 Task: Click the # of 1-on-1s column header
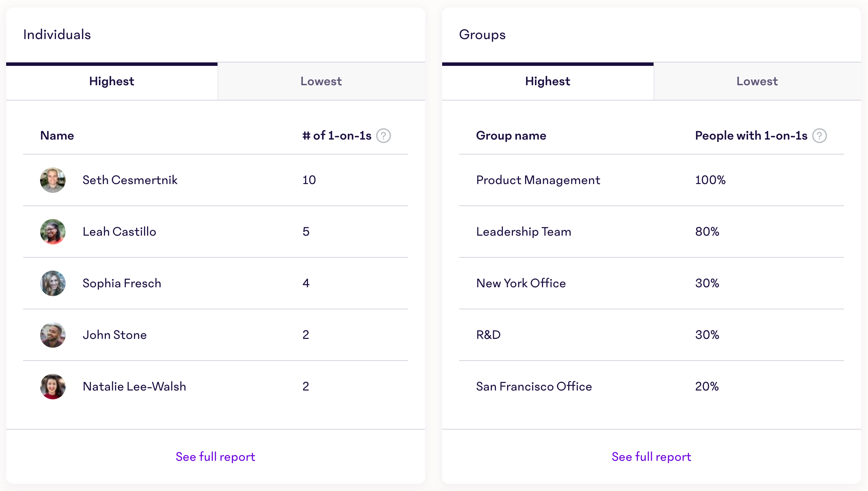[x=337, y=136]
